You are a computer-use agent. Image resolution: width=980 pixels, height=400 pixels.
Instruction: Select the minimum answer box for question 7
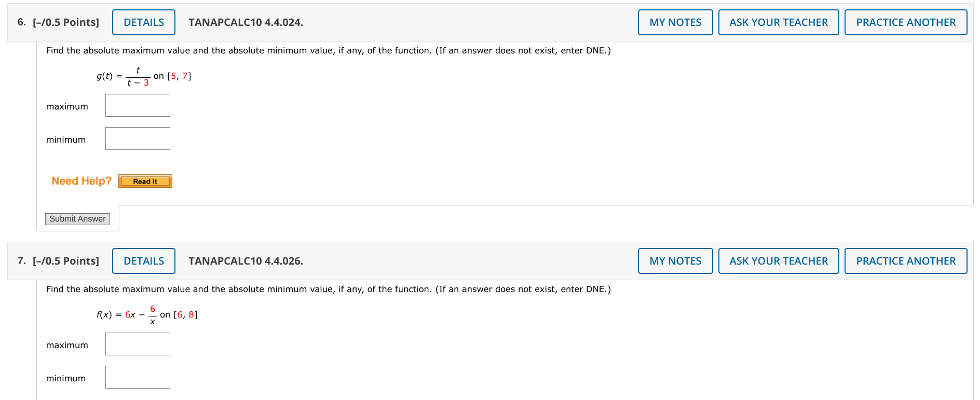137,377
